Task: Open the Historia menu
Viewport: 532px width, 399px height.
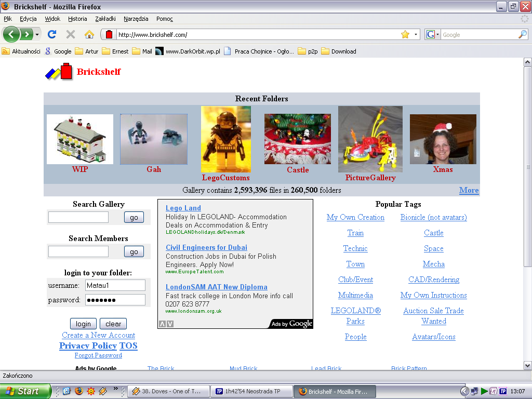Action: (x=77, y=19)
